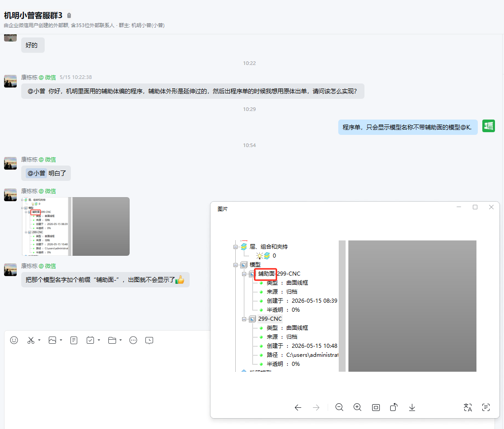Go to next image in viewer
The width and height of the screenshot is (504, 429).
(x=316, y=407)
